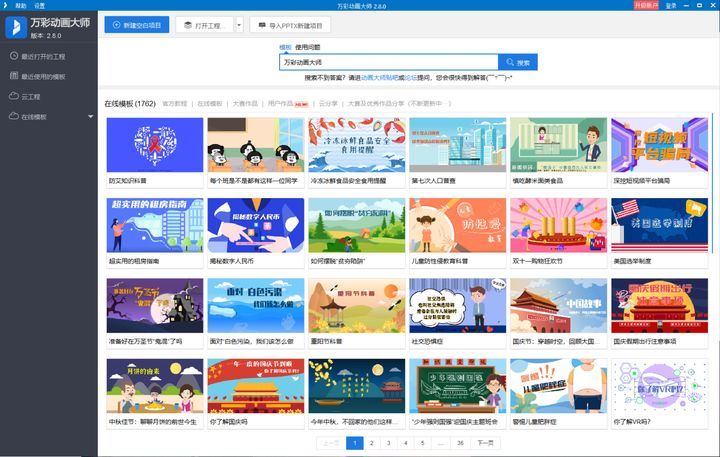Go to page 2 of templates
The height and width of the screenshot is (457, 720).
point(371,443)
